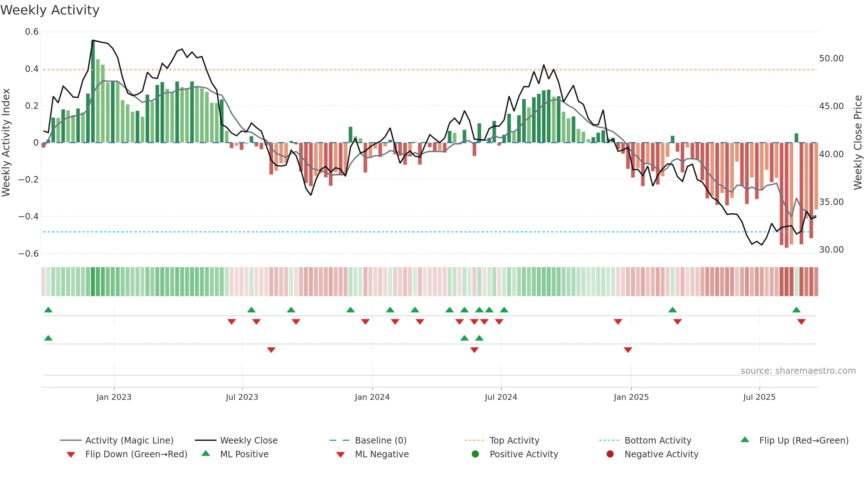This screenshot has width=868, height=488.
Task: Toggle Weekly Close legend entry
Action: click(236, 440)
